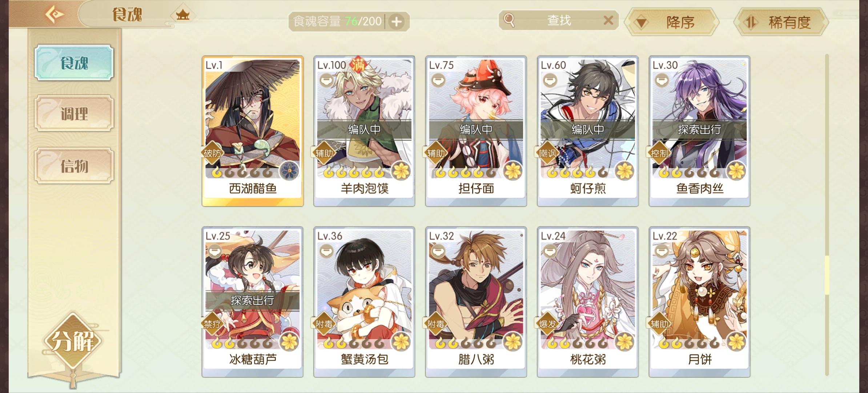Image resolution: width=868 pixels, height=393 pixels.
Task: Add capacity with the plus icon
Action: [x=397, y=21]
